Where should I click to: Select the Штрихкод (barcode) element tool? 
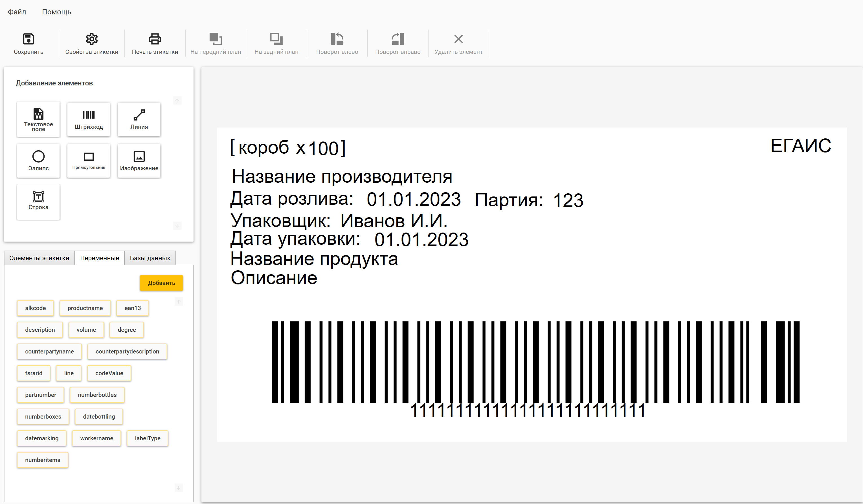tap(88, 119)
